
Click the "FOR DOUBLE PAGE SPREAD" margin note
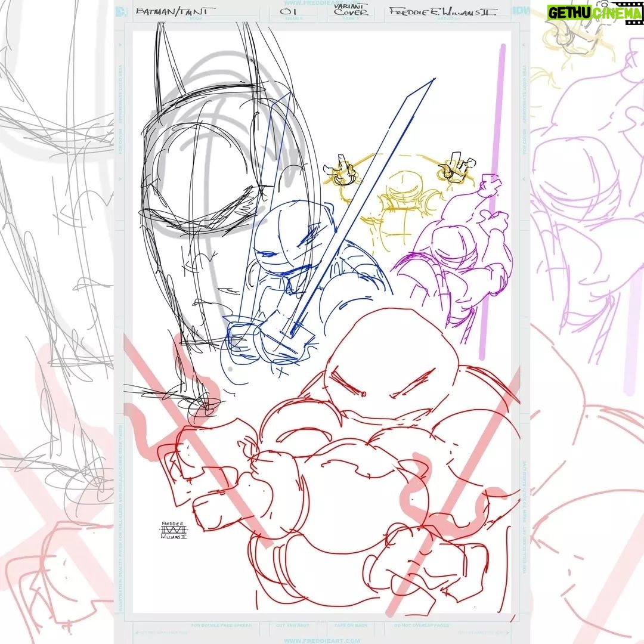221,626
